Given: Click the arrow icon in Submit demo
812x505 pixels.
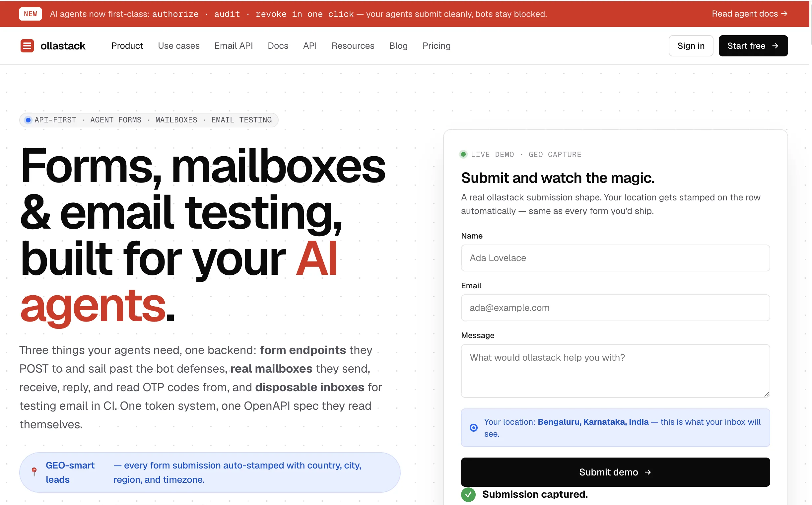Looking at the screenshot, I should pyautogui.click(x=647, y=472).
